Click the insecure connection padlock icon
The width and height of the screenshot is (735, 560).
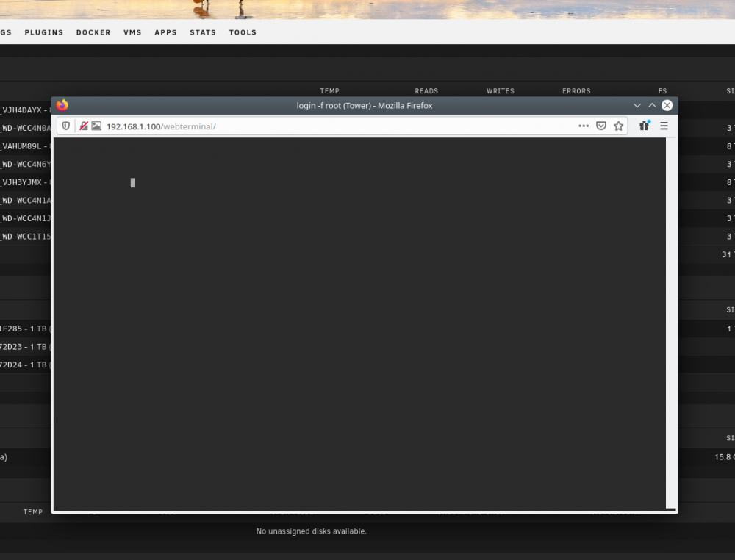84,126
